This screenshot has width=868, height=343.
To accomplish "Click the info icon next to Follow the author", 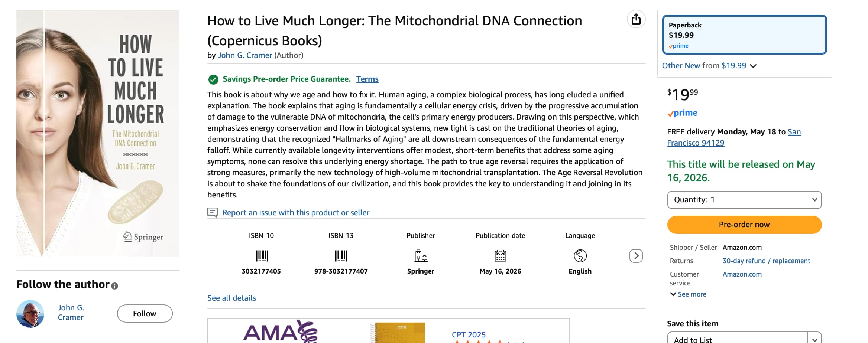I will (x=115, y=286).
